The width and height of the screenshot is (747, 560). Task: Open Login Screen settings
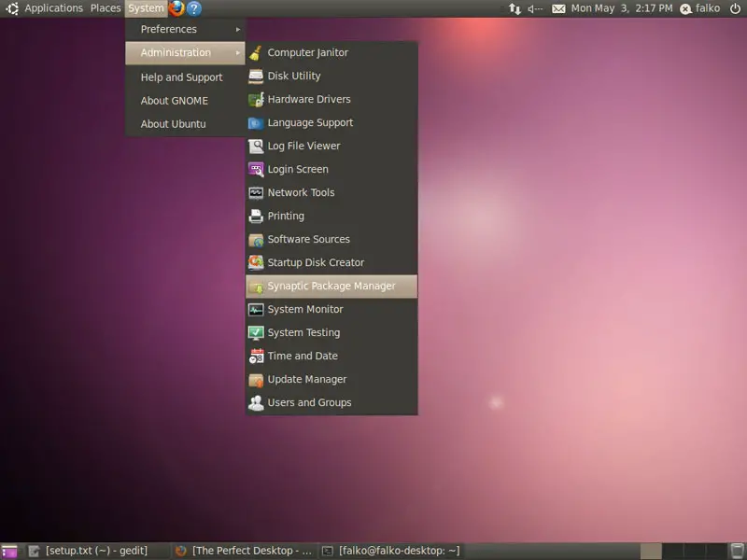331,169
